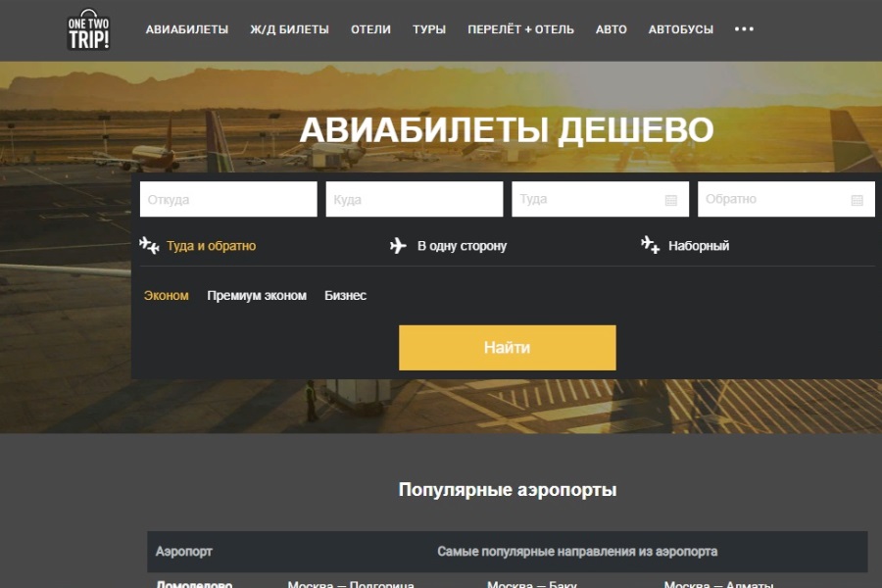882x588 pixels.
Task: Select Эконом class
Action: (167, 296)
